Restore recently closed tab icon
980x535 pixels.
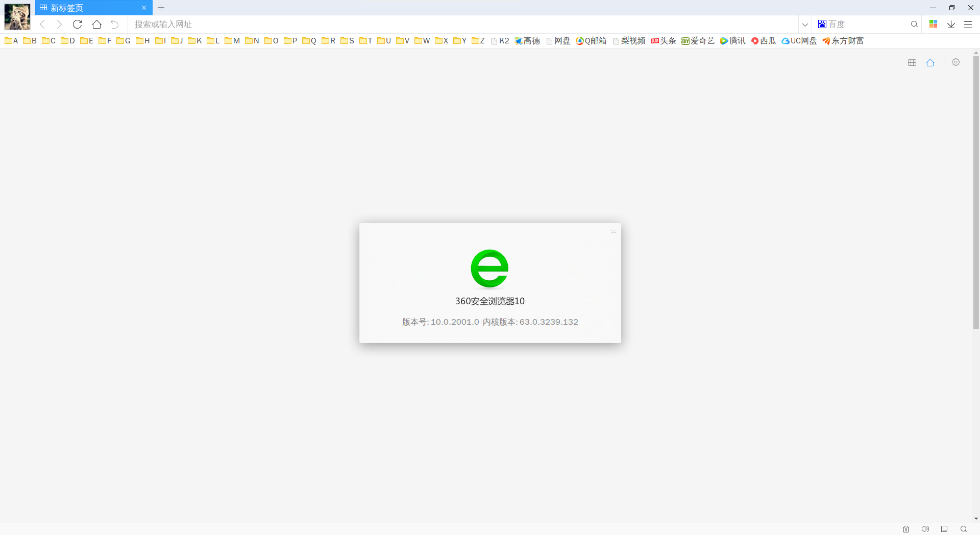pos(115,24)
